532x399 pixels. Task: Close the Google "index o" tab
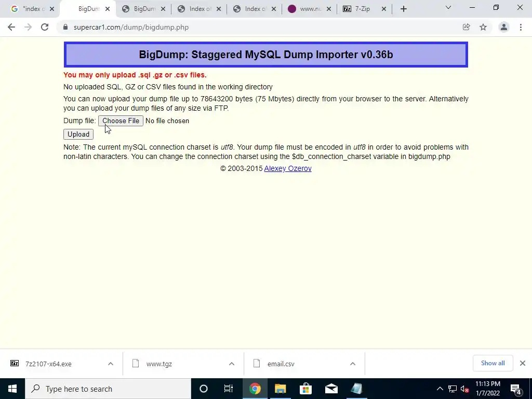(52, 9)
